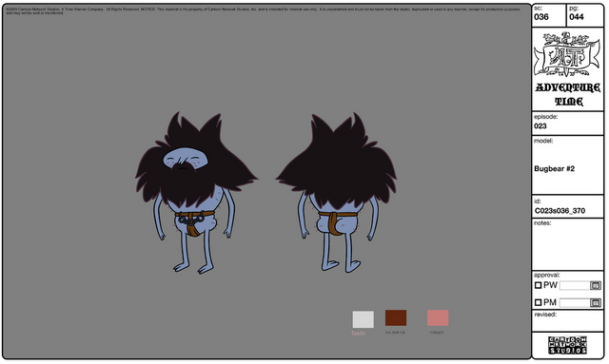The image size is (609, 364).
Task: Open the calendar icon beside PM field
Action: click(x=596, y=302)
